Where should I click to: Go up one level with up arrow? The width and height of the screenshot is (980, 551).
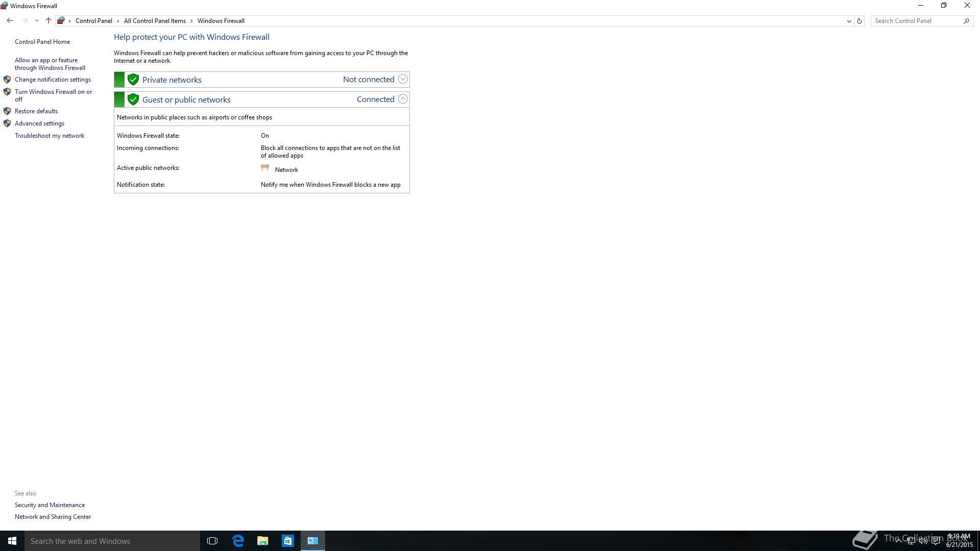pos(48,21)
